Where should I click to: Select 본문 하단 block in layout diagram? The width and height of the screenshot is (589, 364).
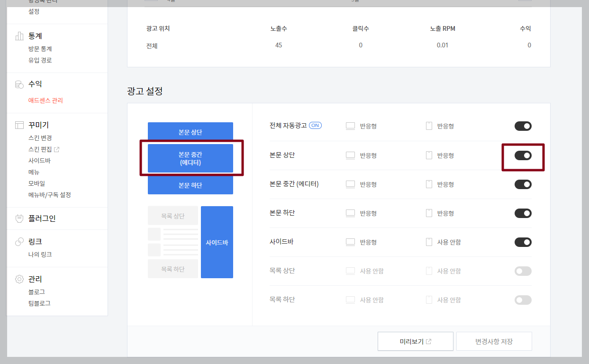pyautogui.click(x=190, y=185)
